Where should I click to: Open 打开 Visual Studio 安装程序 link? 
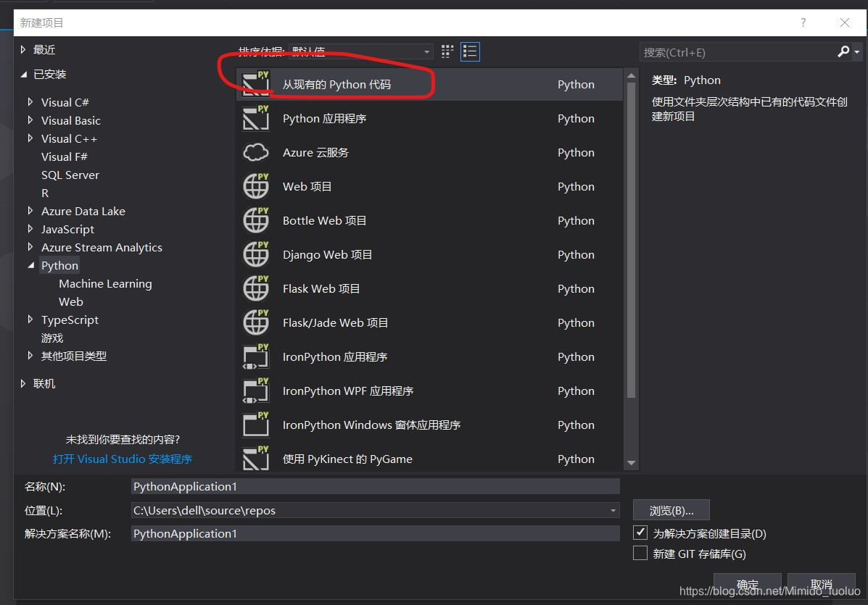[x=123, y=459]
